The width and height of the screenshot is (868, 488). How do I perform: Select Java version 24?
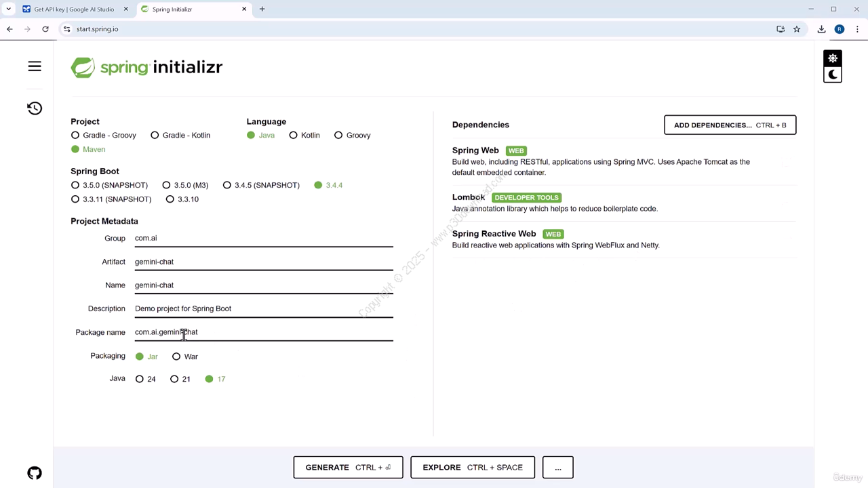click(145, 379)
